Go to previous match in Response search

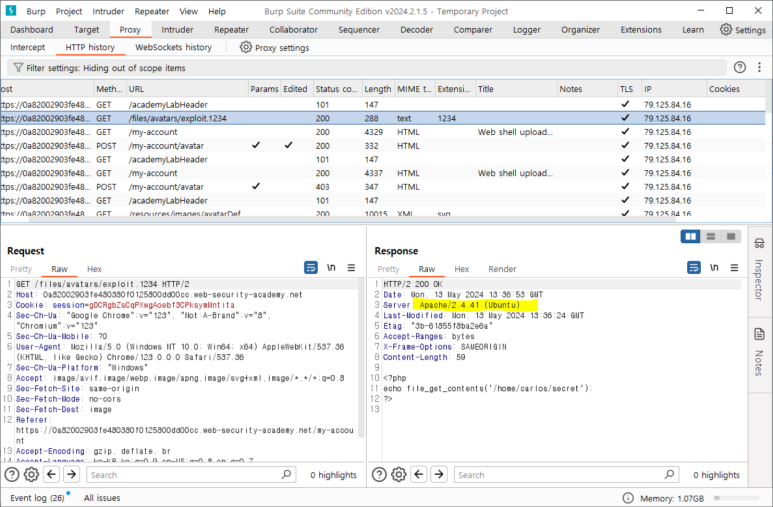coord(419,474)
